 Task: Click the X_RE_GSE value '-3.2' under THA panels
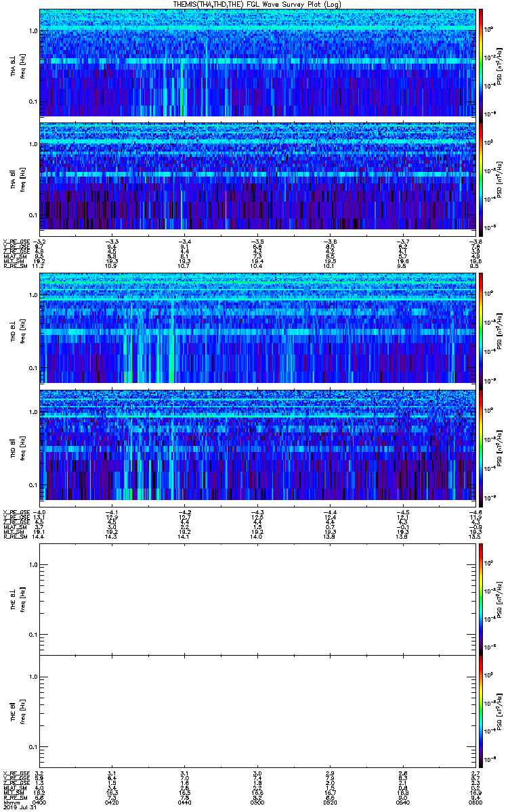(x=40, y=241)
